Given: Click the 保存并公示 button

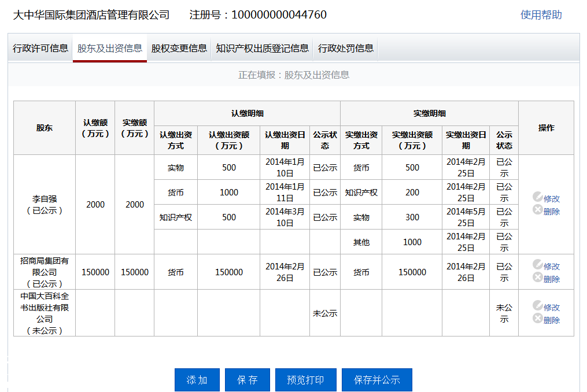Looking at the screenshot, I should [377, 380].
